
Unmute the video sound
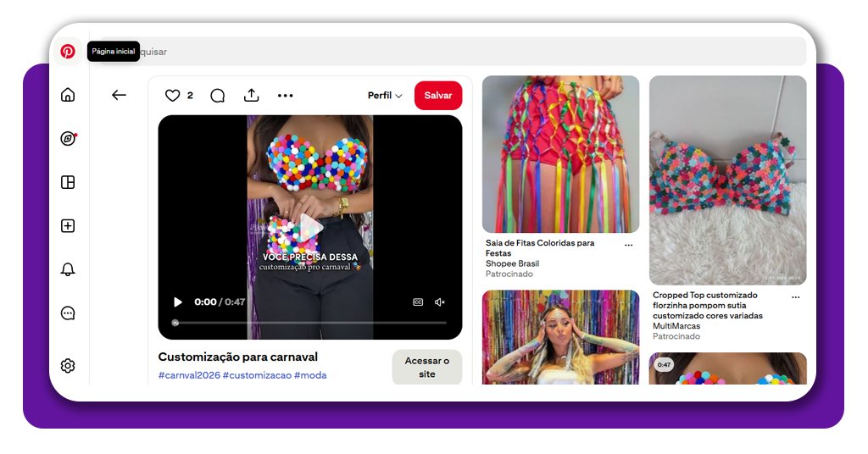click(440, 302)
